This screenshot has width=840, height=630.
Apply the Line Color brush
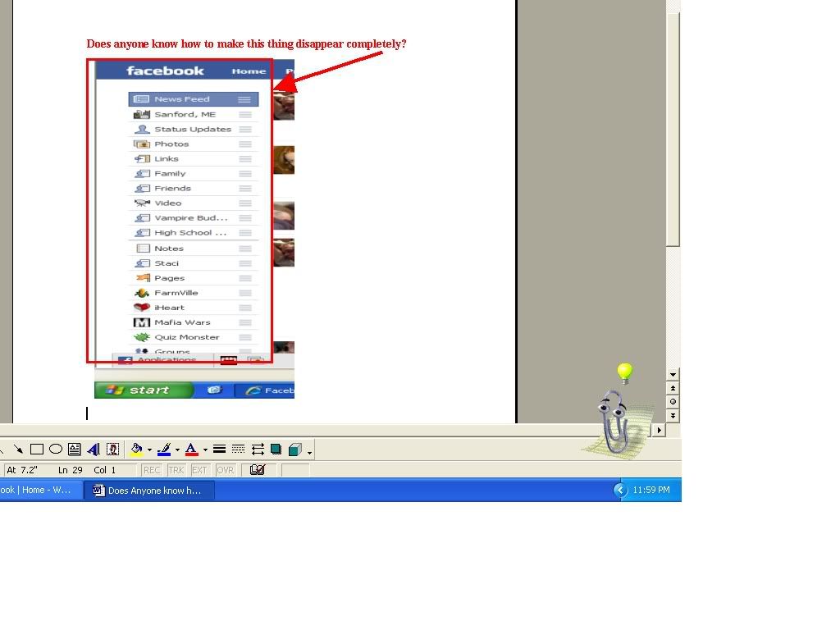164,449
